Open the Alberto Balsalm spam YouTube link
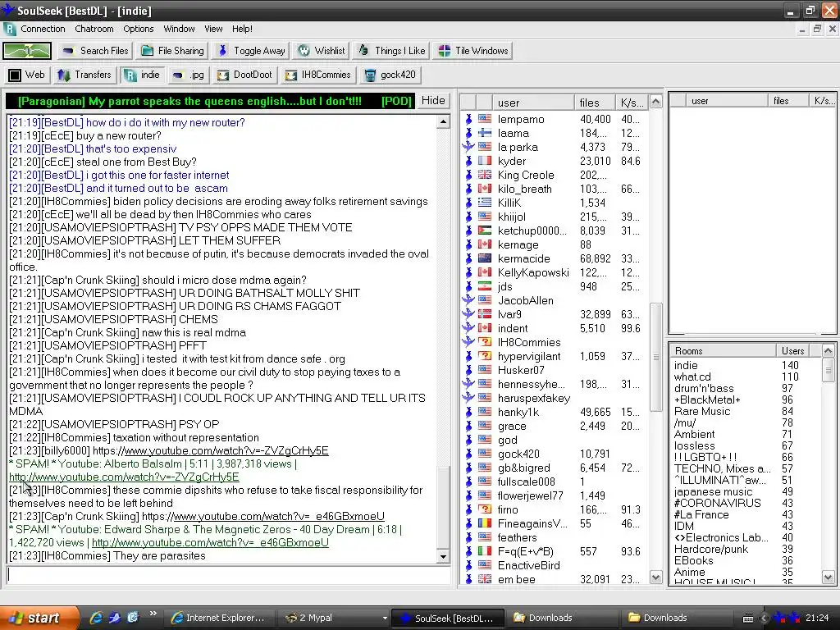Screen dimensions: 840x630 coord(124,477)
